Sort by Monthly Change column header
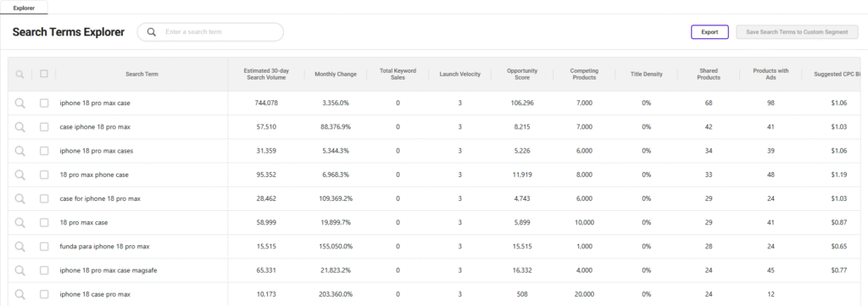This screenshot has width=868, height=306. pyautogui.click(x=336, y=74)
